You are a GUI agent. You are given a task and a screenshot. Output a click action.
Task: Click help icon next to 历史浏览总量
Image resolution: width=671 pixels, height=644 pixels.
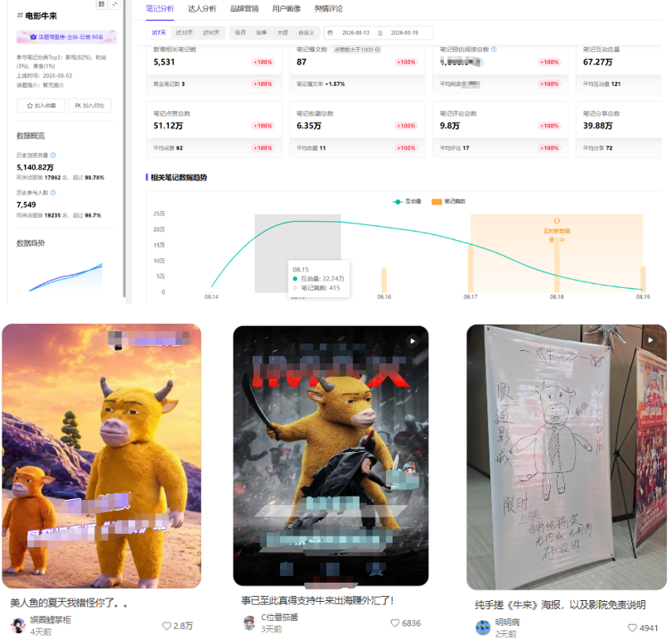[x=53, y=156]
